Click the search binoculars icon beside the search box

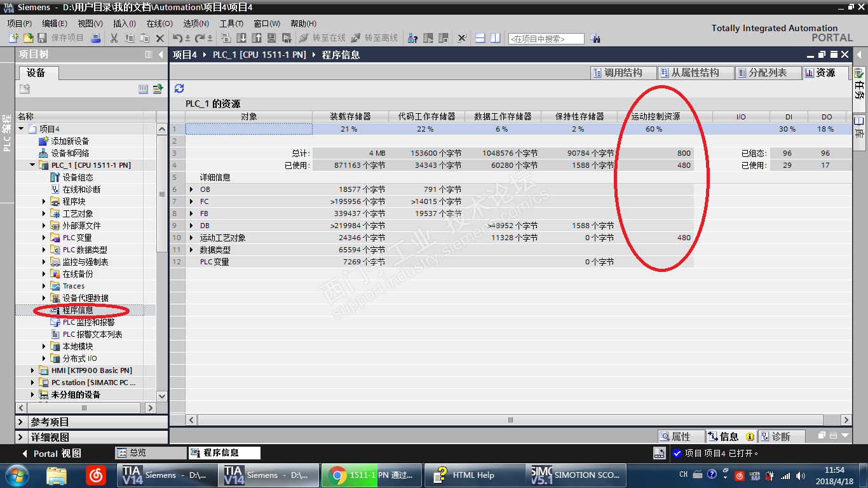595,38
